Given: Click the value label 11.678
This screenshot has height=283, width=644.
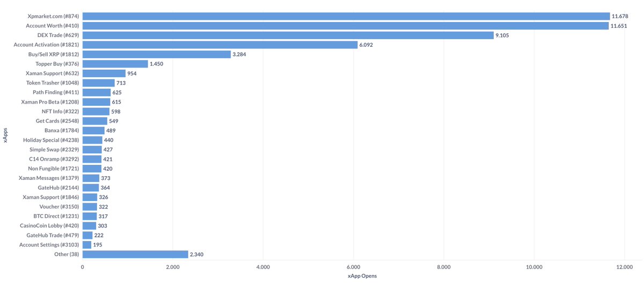Looking at the screenshot, I should [x=621, y=16].
